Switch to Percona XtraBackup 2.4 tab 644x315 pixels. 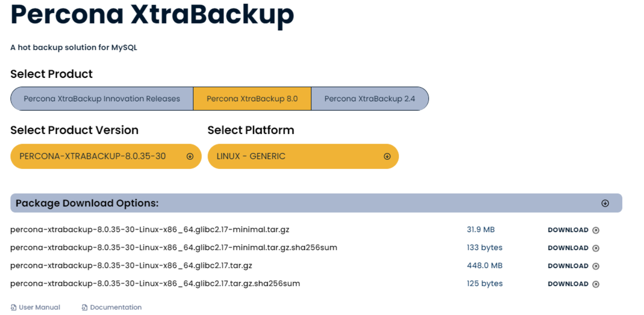click(x=370, y=99)
